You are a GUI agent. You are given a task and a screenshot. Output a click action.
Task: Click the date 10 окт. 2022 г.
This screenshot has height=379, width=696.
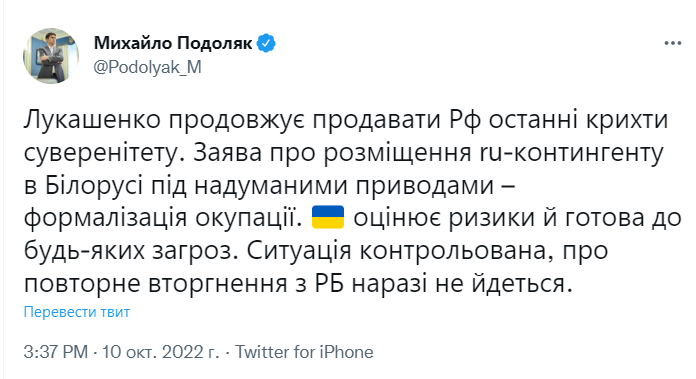tap(161, 352)
